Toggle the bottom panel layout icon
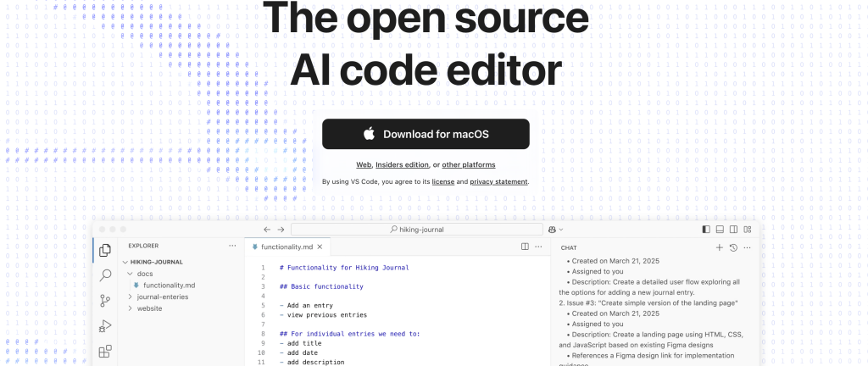The image size is (868, 366). click(x=720, y=230)
